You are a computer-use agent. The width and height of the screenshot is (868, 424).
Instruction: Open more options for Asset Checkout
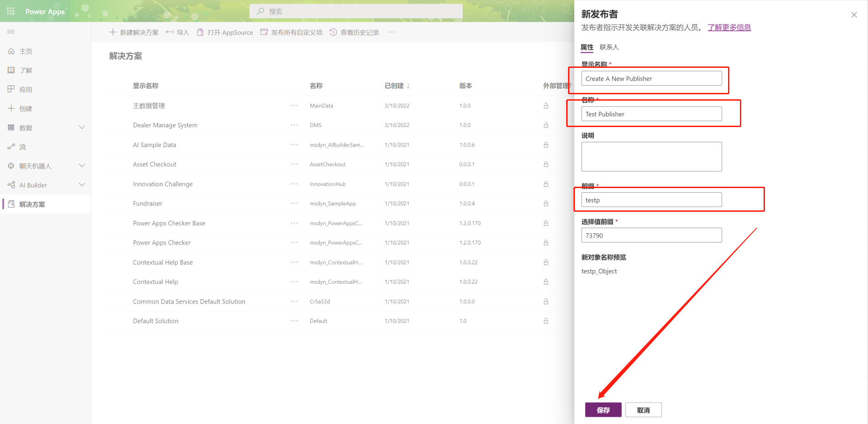[x=294, y=164]
